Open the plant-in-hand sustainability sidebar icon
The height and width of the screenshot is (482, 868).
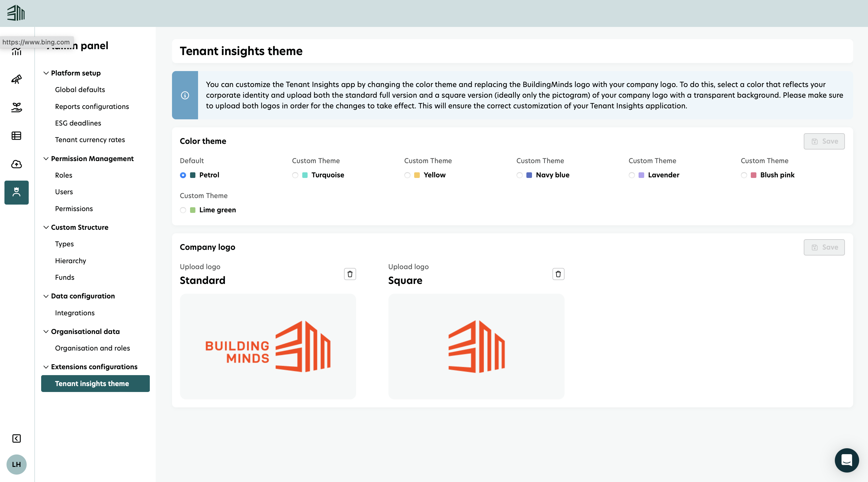pos(16,107)
